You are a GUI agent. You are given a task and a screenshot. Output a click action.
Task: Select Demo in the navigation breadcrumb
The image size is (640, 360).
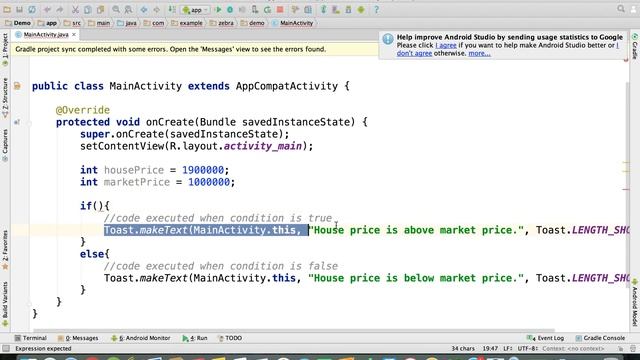[x=18, y=23]
